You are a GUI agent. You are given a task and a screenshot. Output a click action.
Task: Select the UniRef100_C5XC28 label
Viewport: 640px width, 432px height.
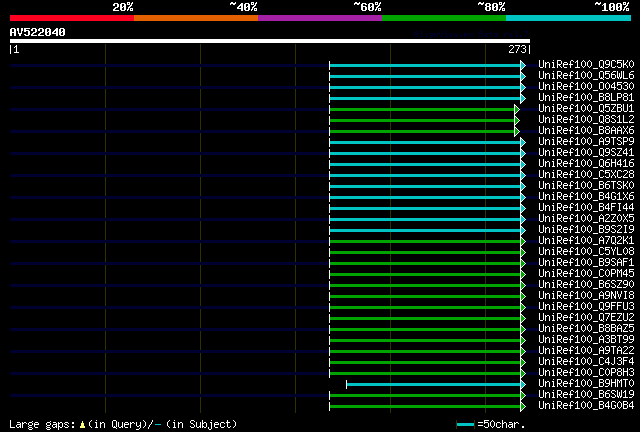(x=586, y=175)
